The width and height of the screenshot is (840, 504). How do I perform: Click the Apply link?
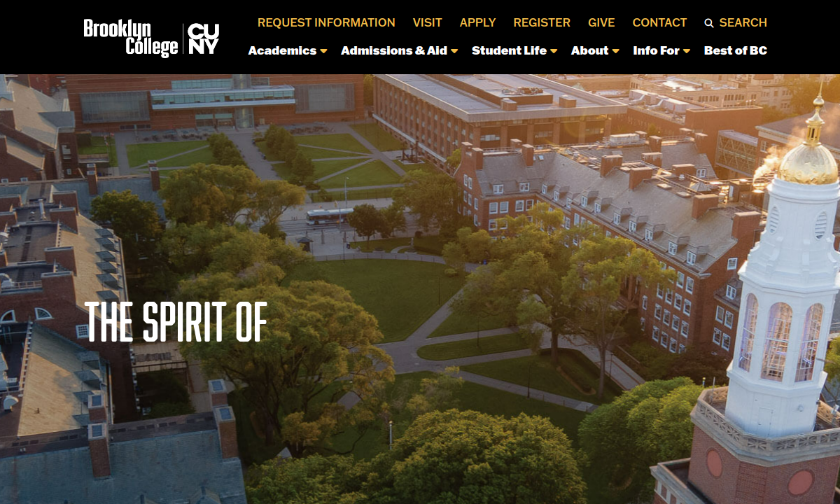(x=478, y=22)
